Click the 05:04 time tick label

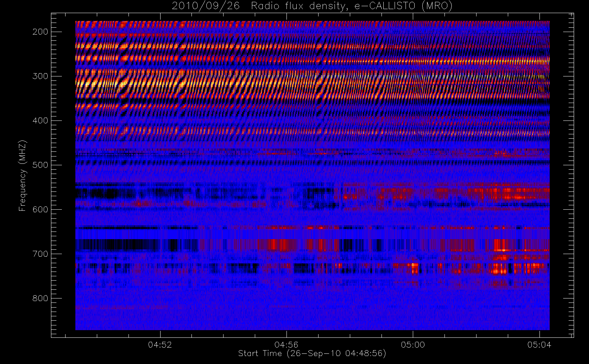(x=539, y=345)
